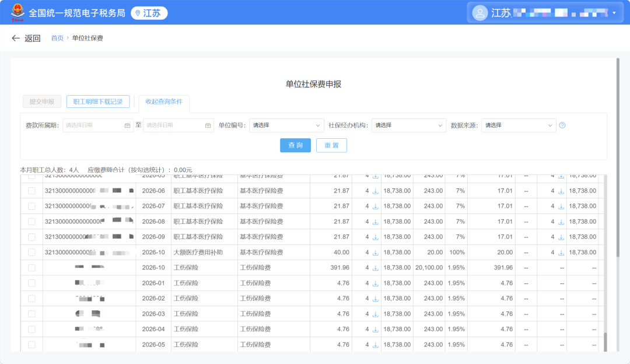Tick the checkbox of 2026-08 职工基本医疗保险 row
The height and width of the screenshot is (364, 630).
32,221
